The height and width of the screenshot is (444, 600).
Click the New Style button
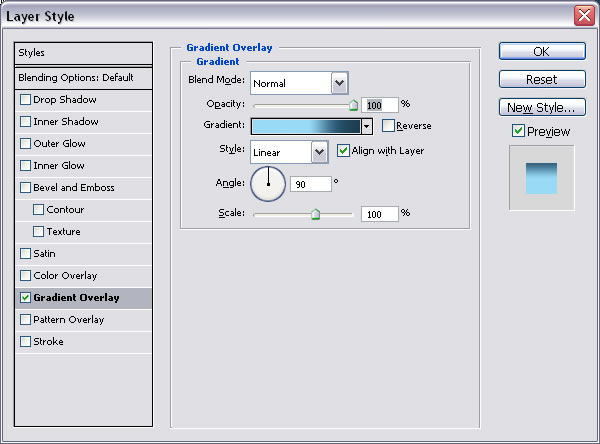pyautogui.click(x=542, y=107)
